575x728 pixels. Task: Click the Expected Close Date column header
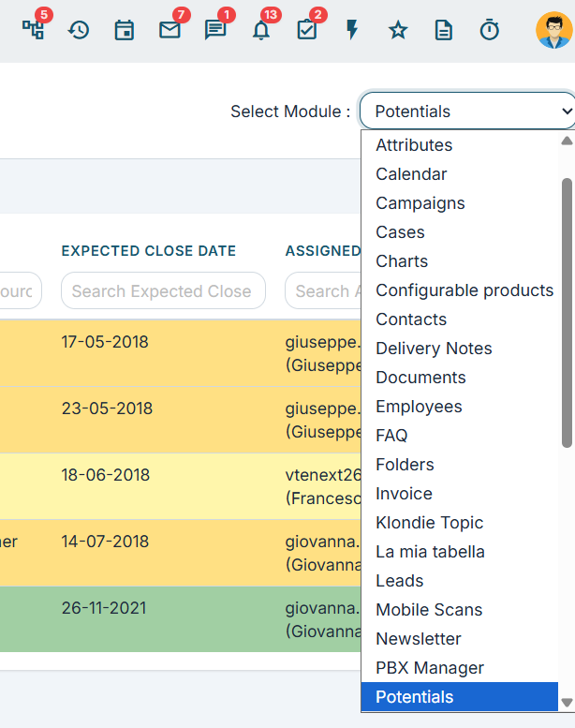[x=149, y=251]
